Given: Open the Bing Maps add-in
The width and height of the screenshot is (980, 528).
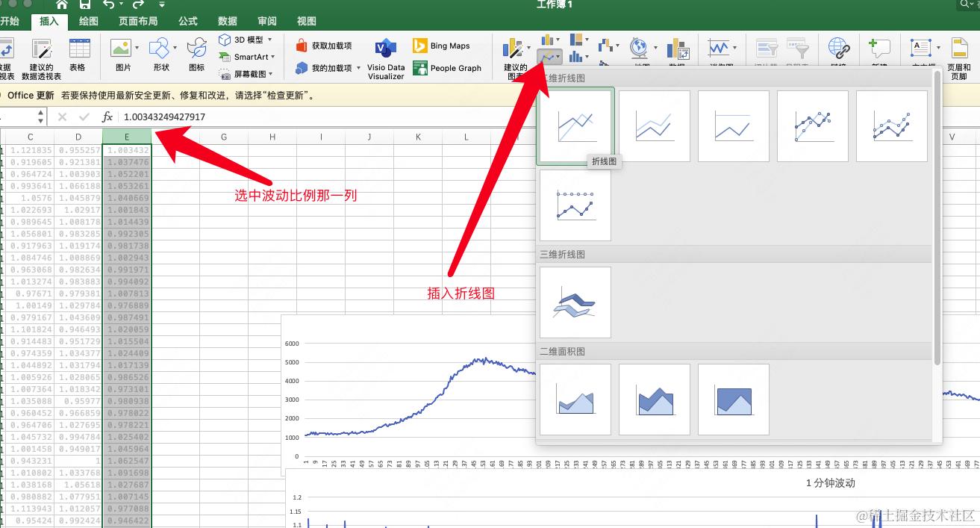Looking at the screenshot, I should [x=441, y=46].
